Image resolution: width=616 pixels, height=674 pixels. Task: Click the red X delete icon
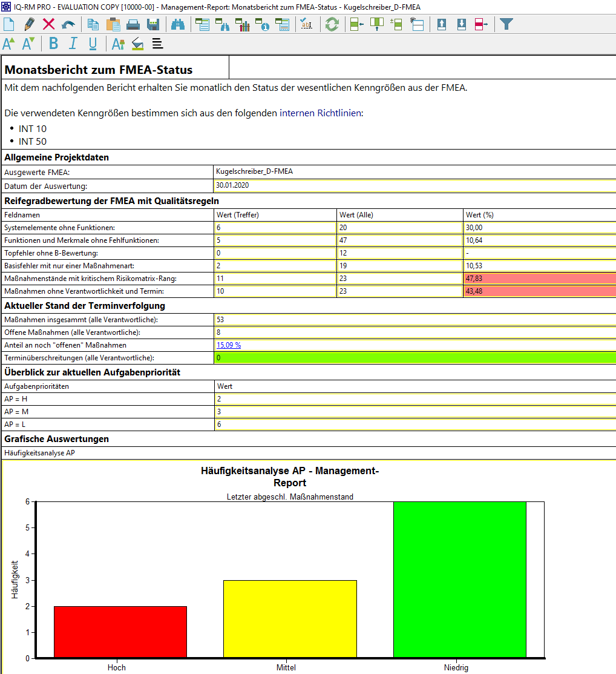point(49,24)
